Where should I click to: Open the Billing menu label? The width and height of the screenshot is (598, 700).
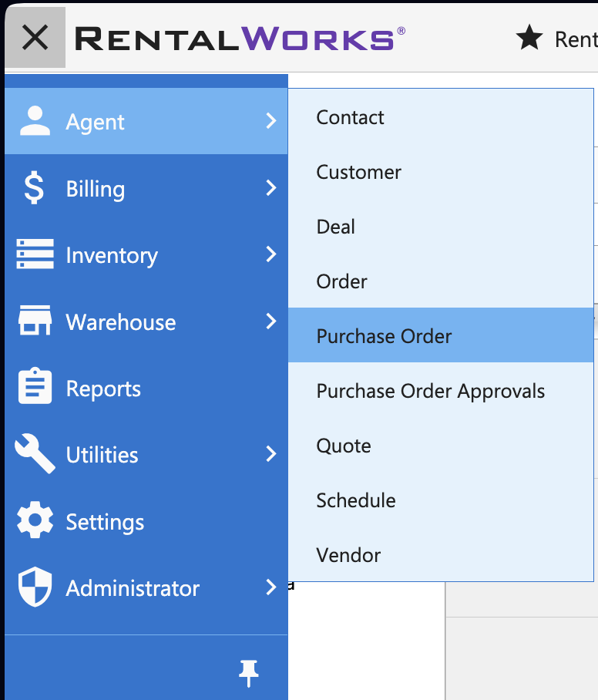[96, 189]
